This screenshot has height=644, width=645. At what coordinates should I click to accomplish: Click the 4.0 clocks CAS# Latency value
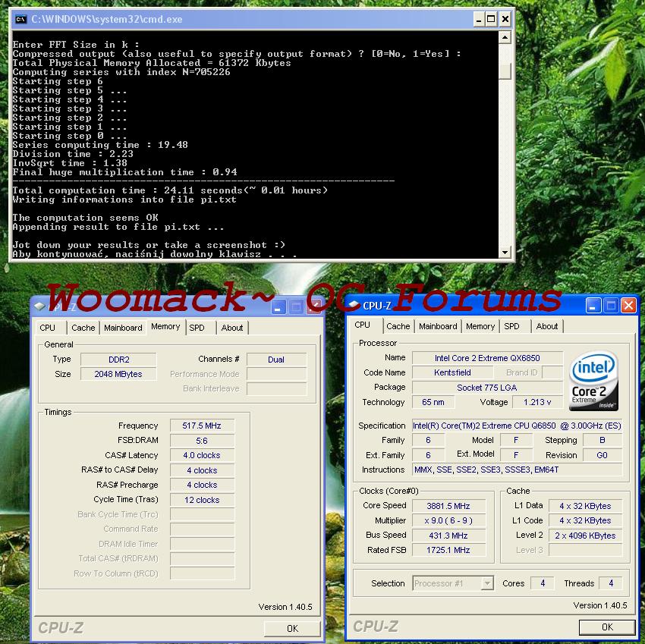click(202, 455)
